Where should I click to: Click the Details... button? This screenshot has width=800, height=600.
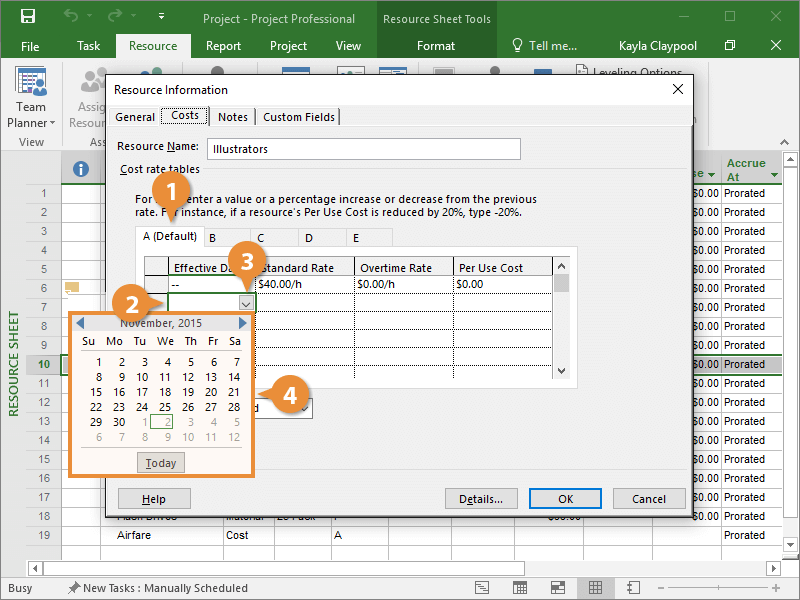[481, 499]
